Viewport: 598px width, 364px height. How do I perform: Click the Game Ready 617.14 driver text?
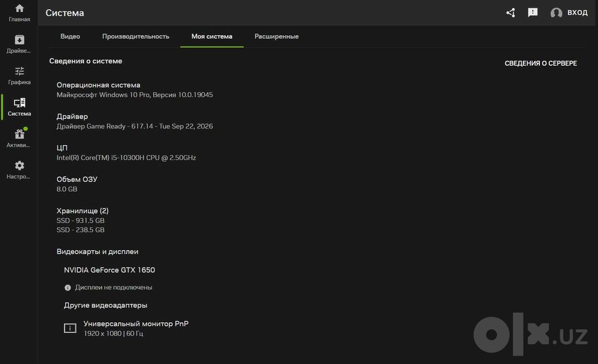pos(135,126)
